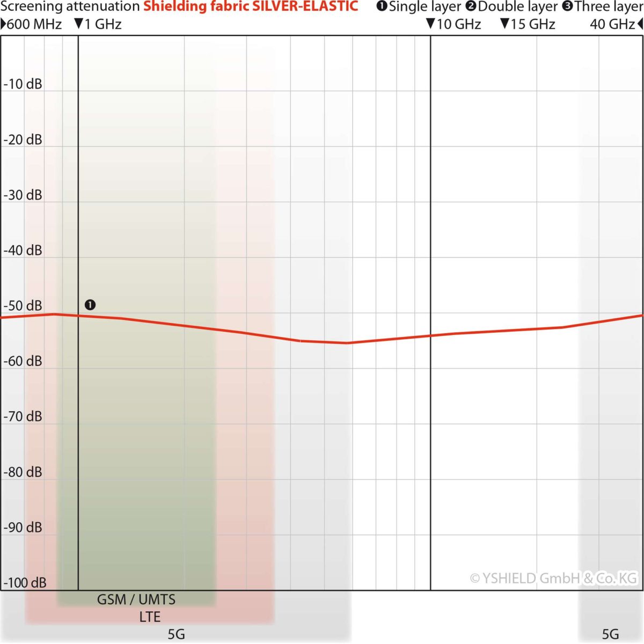This screenshot has width=644, height=644.
Task: Click circled 1 icon before Single layer
Action: (x=382, y=6)
